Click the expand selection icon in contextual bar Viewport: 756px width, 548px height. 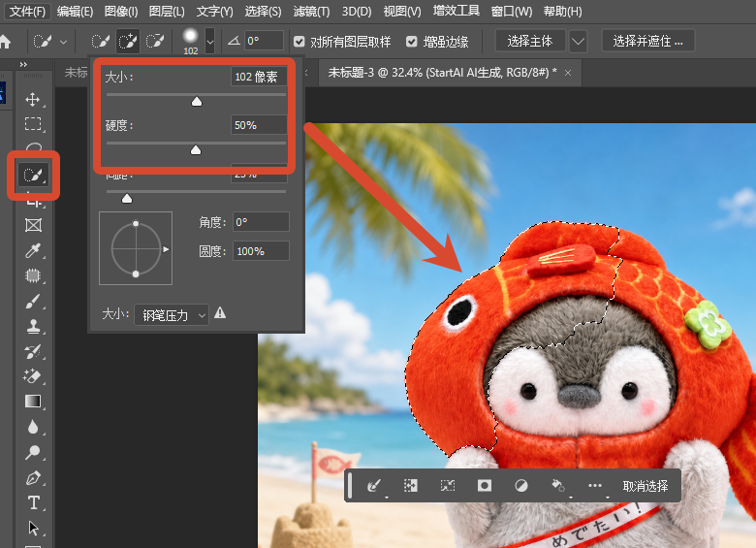[x=411, y=485]
